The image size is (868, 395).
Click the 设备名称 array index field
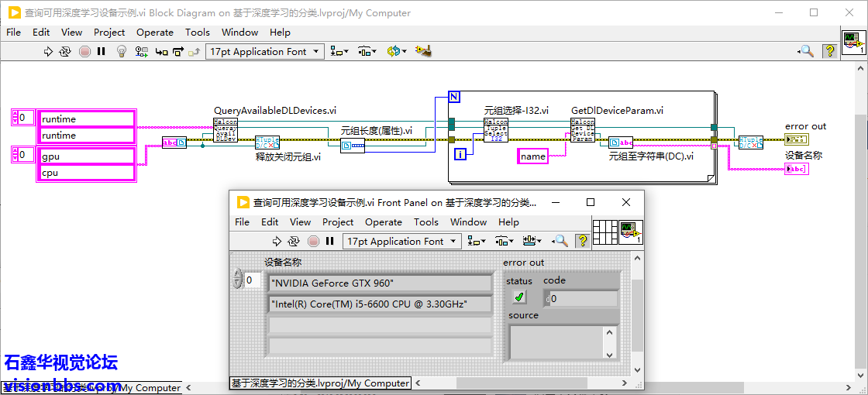252,280
